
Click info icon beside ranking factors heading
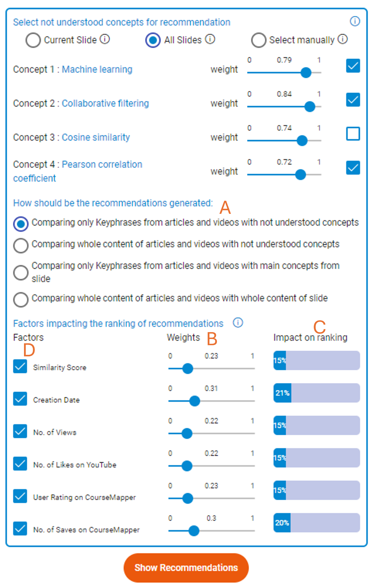(x=238, y=323)
